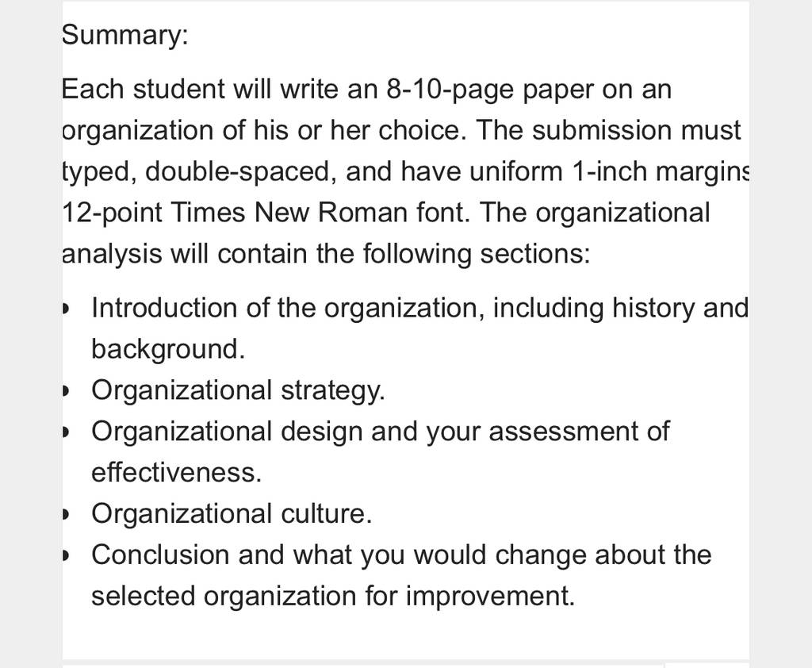Click "Organizational design and your assessment of"
This screenshot has height=668, width=812.
381,432
